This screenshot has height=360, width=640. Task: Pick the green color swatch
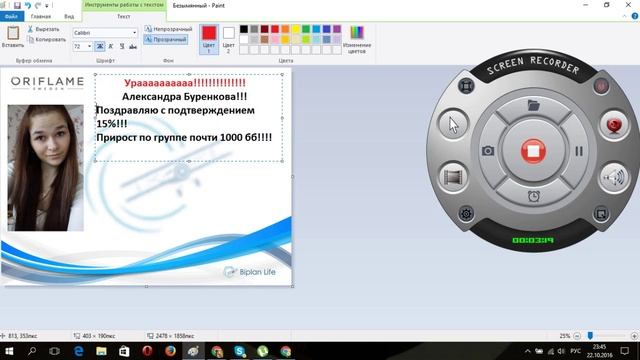(306, 29)
